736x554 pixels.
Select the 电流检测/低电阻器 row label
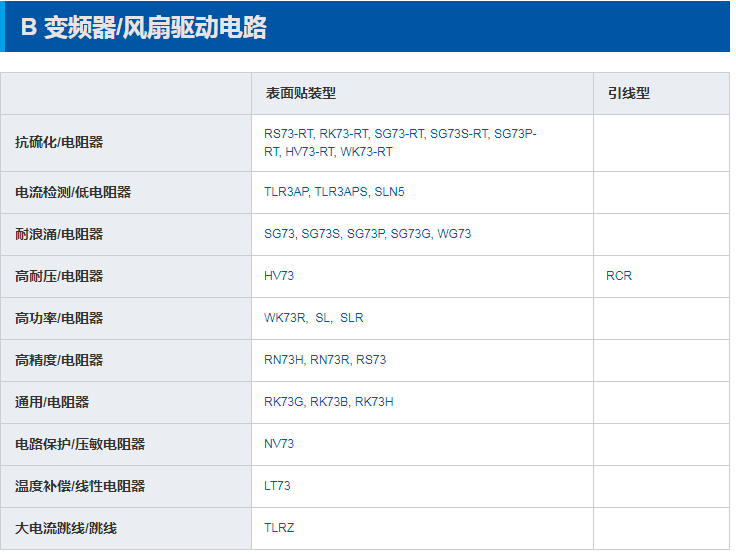[x=73, y=192]
